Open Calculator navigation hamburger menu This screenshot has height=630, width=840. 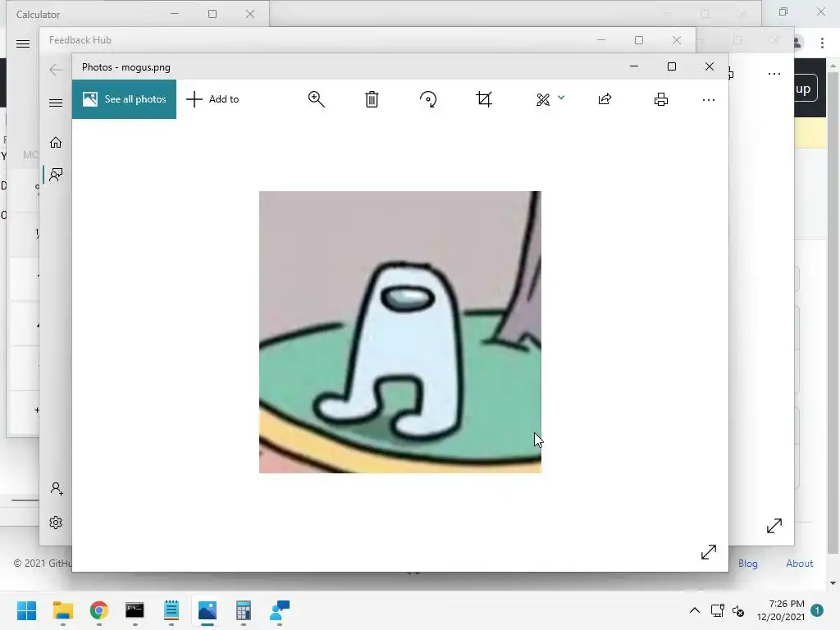tap(23, 44)
